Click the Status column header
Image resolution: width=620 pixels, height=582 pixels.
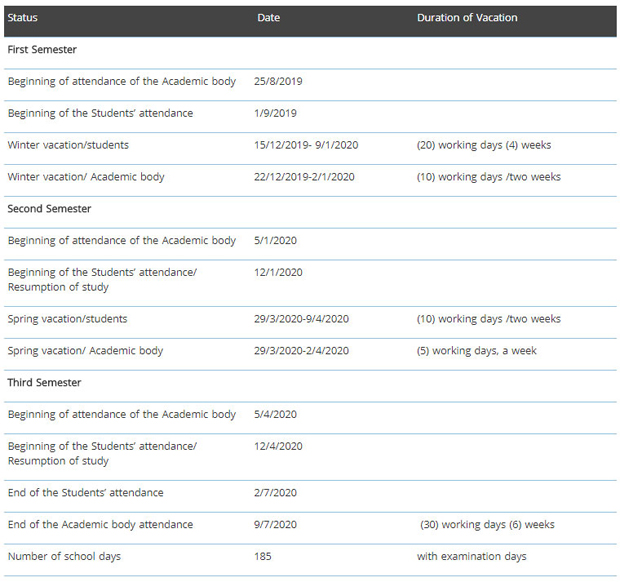(x=23, y=18)
